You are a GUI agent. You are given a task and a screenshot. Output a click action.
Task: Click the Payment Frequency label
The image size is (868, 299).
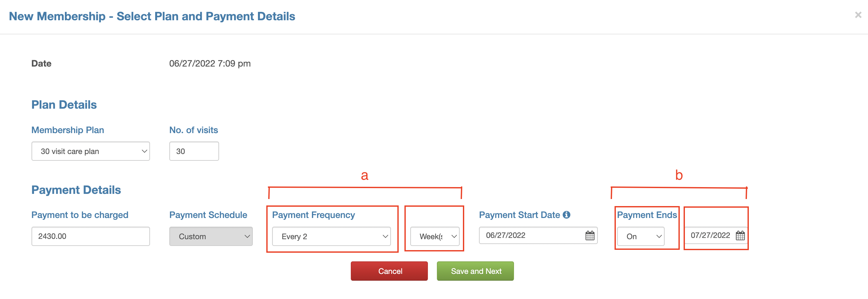click(x=313, y=215)
